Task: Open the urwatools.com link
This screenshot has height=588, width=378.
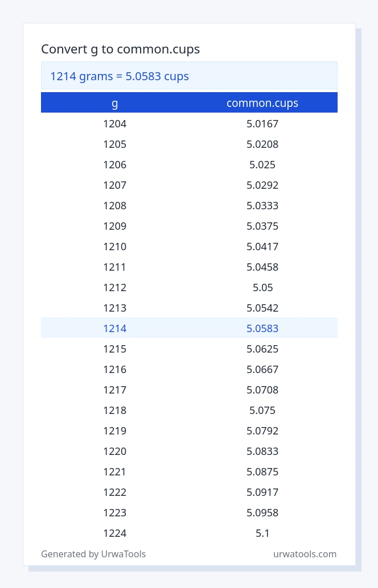Action: [305, 554]
